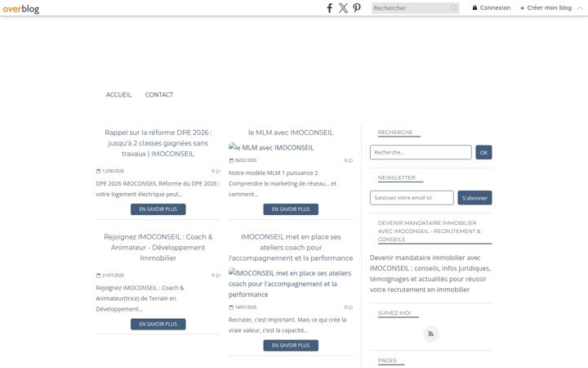Click the PAGES sidebar heading
The width and height of the screenshot is (588, 368).
point(387,361)
